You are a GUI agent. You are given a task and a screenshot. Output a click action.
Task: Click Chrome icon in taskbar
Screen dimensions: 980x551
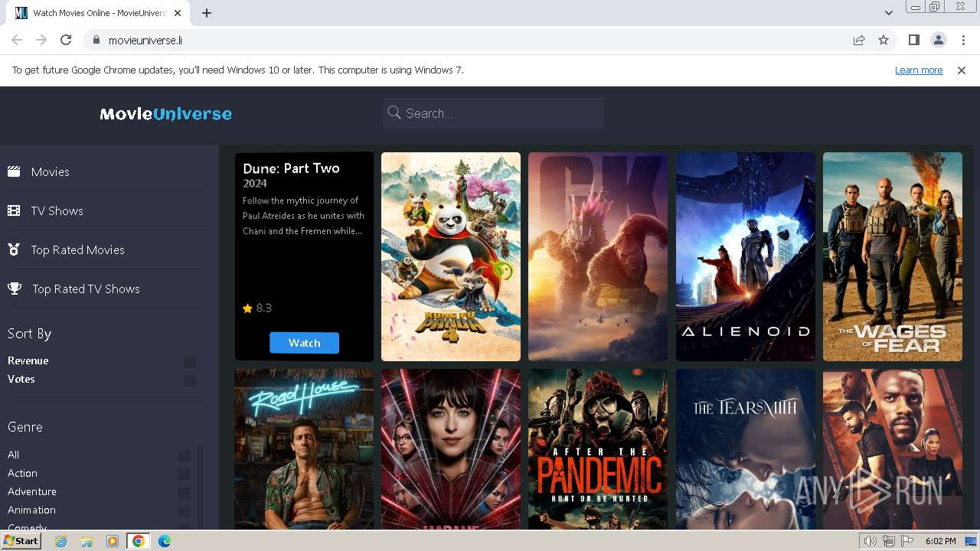[x=139, y=541]
